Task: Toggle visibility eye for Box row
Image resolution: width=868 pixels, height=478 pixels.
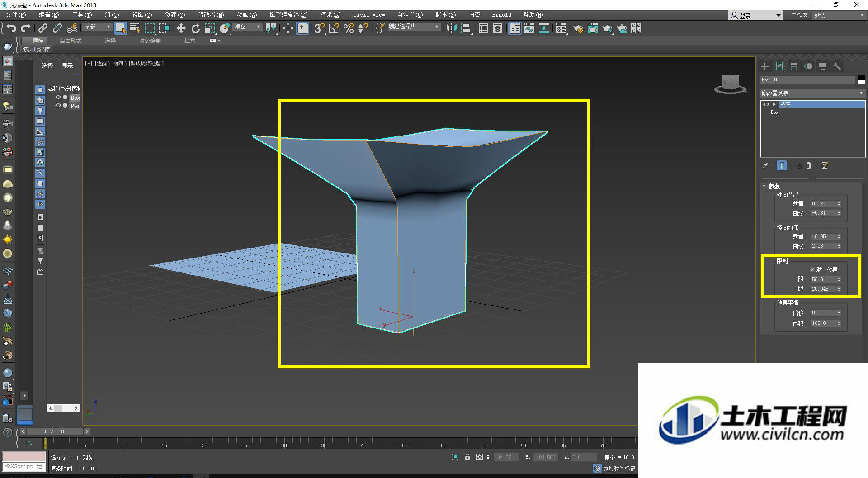Action: point(58,97)
